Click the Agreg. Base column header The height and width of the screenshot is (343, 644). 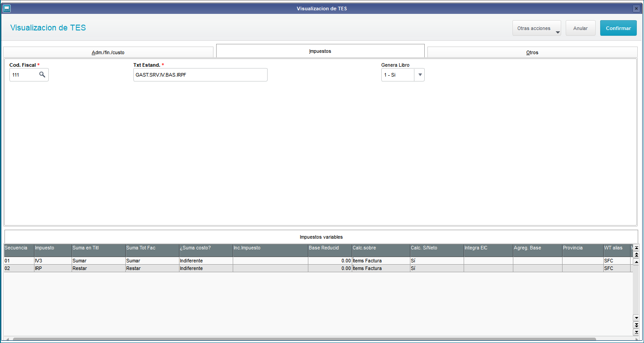537,250
